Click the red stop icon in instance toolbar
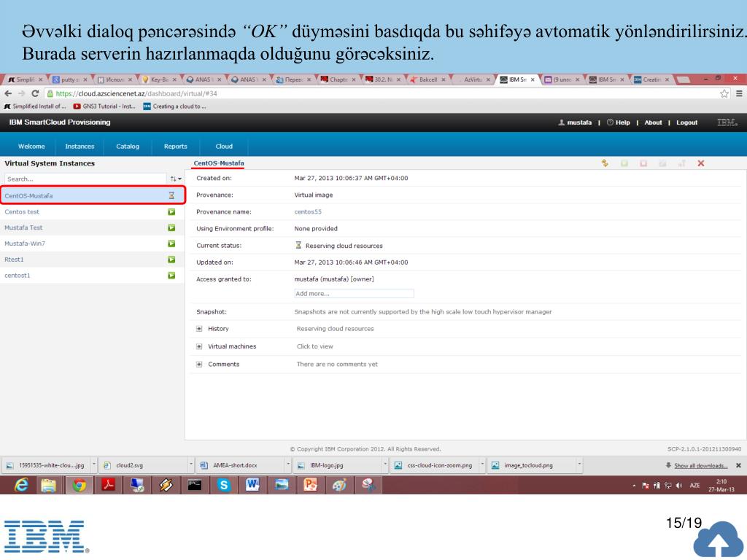This screenshot has height=560, width=747. pyautogui.click(x=643, y=163)
